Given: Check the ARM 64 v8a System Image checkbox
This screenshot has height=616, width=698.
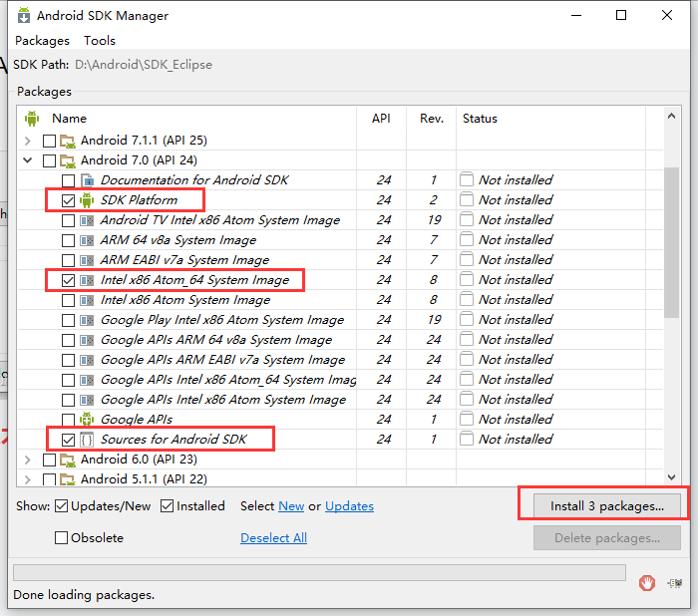Looking at the screenshot, I should pos(68,240).
